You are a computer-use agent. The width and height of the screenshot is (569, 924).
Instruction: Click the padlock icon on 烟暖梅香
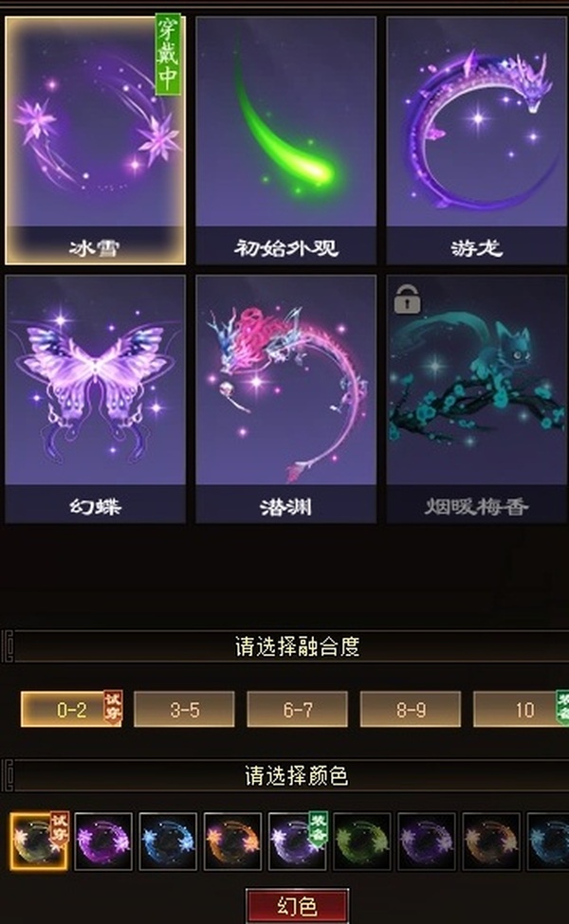click(408, 299)
